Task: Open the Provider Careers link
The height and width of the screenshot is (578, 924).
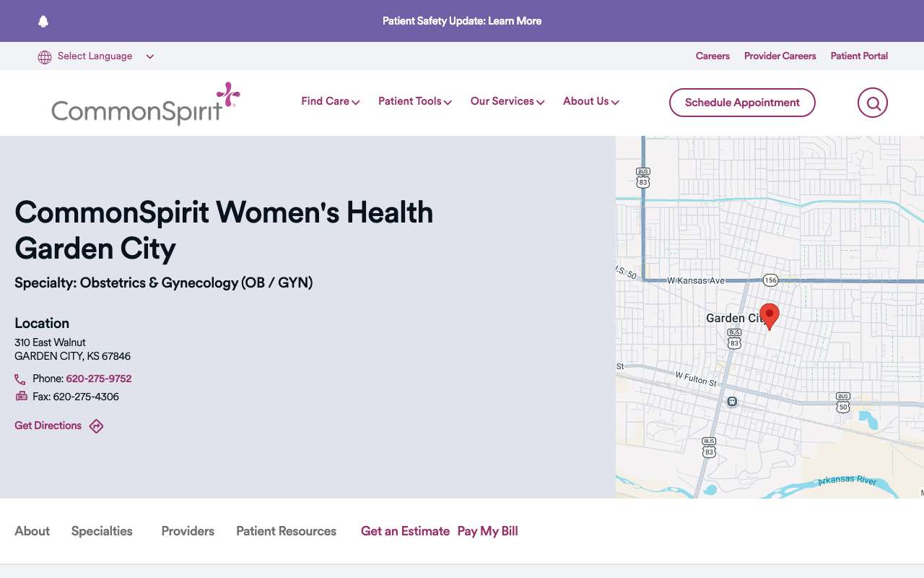Action: pos(780,56)
